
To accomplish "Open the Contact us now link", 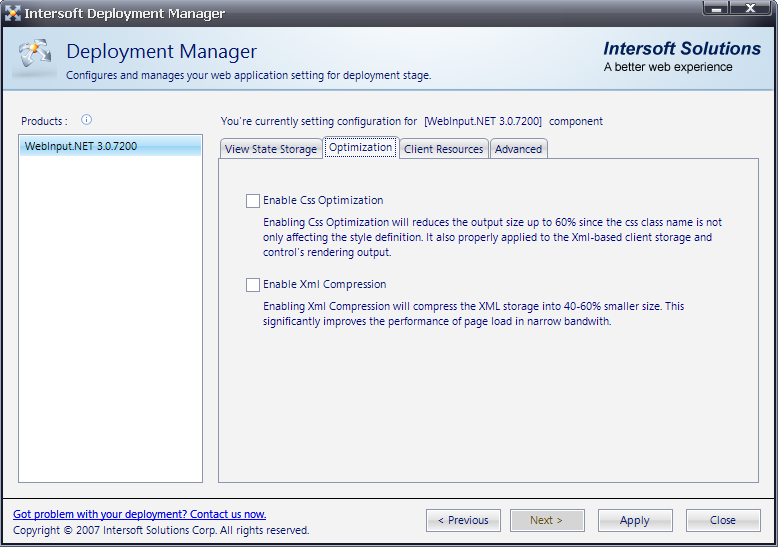I will coord(139,514).
